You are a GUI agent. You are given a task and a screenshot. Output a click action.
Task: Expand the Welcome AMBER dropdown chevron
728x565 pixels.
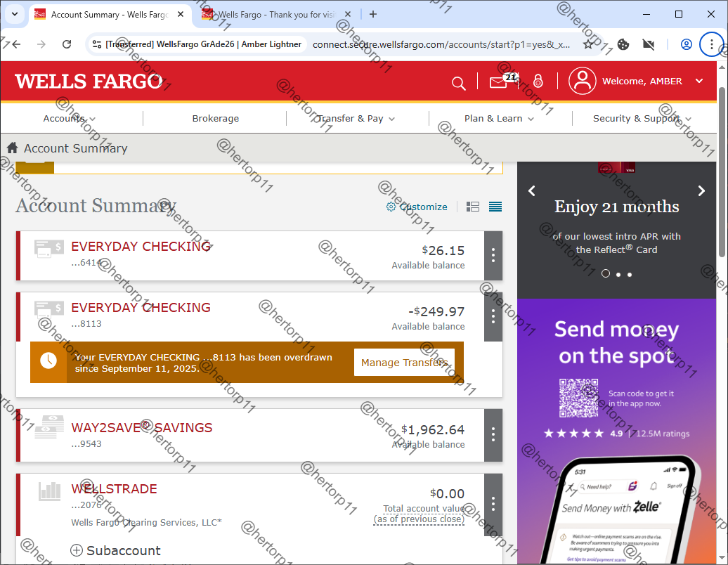click(698, 81)
